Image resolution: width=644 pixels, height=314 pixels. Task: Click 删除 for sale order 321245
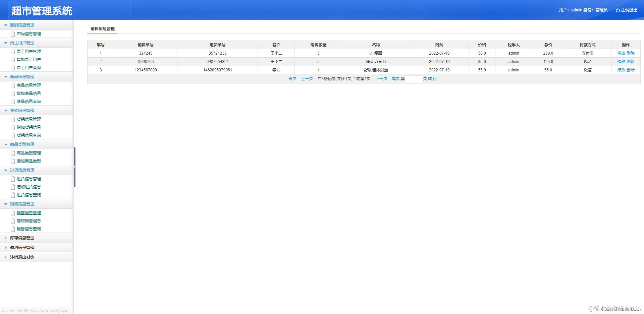(x=631, y=53)
